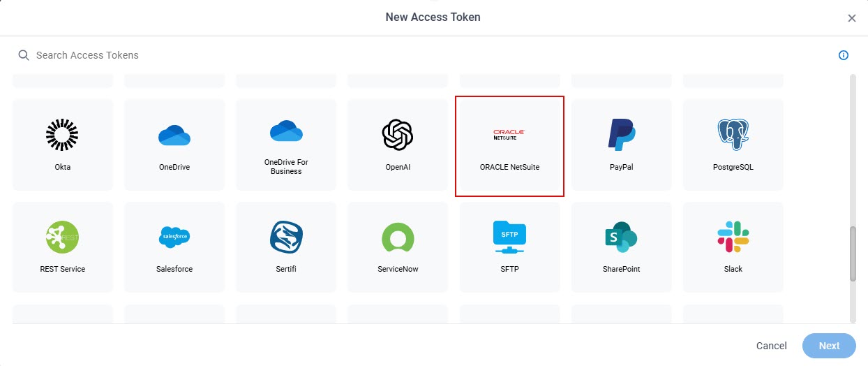Click the "ORACLE NetSuite" label text
Screen dimensions: 868x366
click(509, 168)
